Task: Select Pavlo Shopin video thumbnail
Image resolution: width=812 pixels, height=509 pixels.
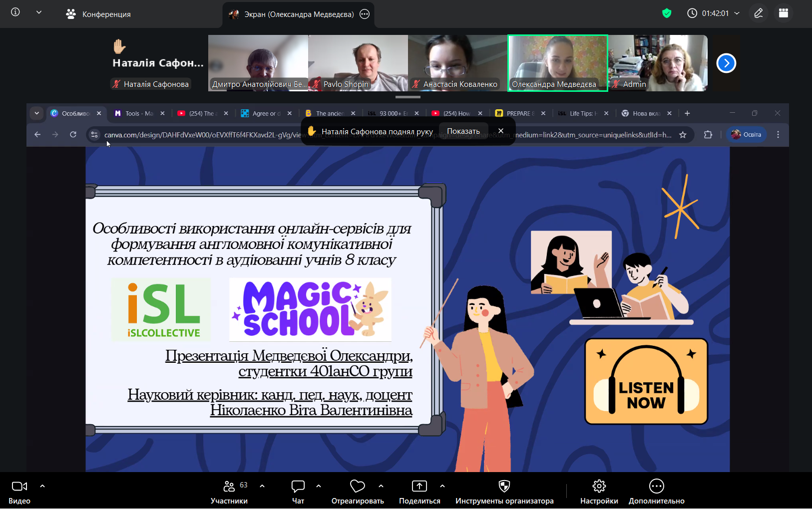Action: point(358,63)
